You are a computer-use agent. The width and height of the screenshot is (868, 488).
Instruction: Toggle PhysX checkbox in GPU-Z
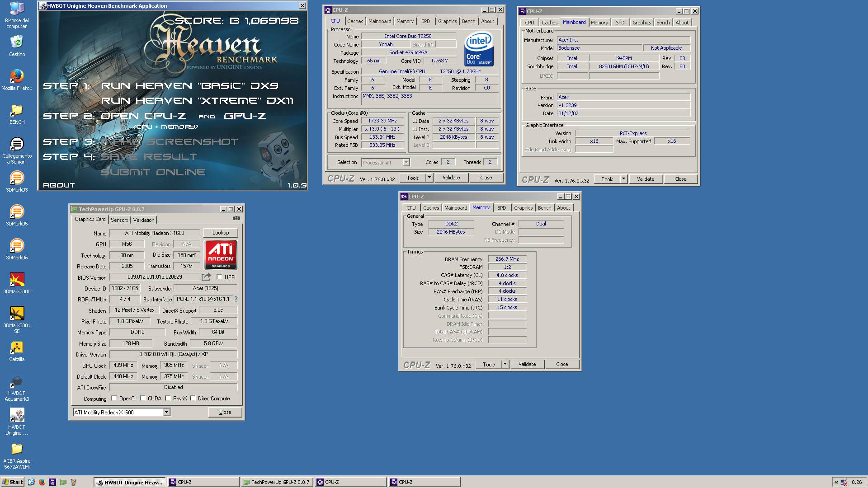(x=168, y=399)
